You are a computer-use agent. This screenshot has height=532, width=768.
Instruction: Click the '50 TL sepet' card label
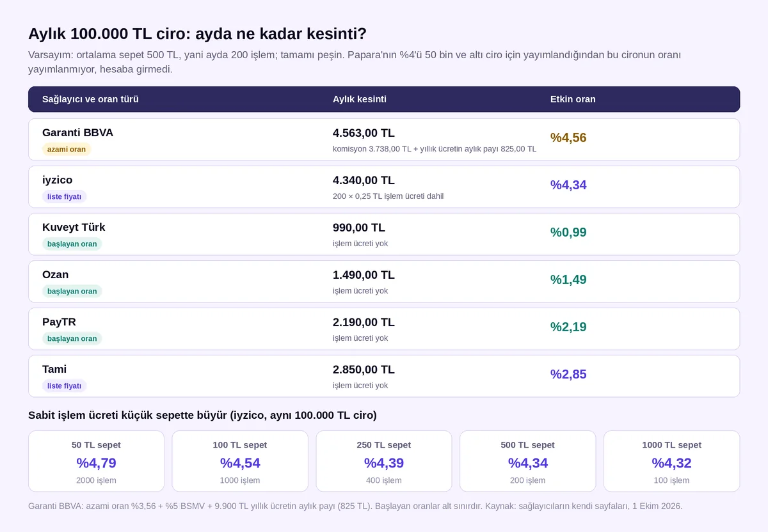coord(96,445)
